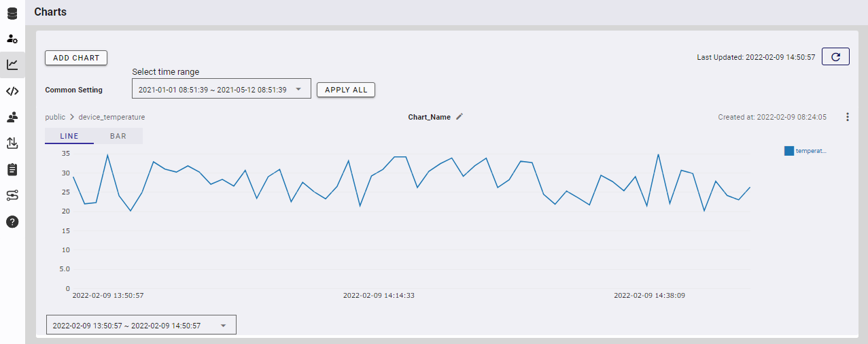Click the line chart sidebar icon
The image size is (868, 344).
(x=12, y=65)
